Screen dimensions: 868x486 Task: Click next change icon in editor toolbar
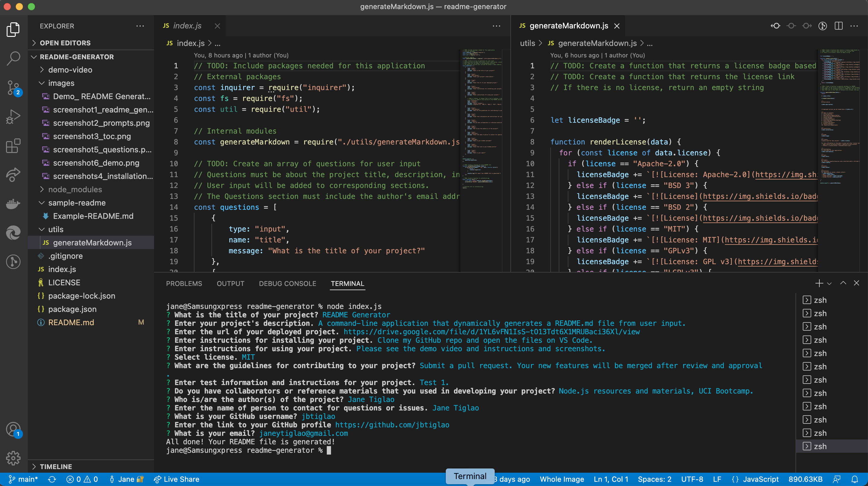(807, 26)
